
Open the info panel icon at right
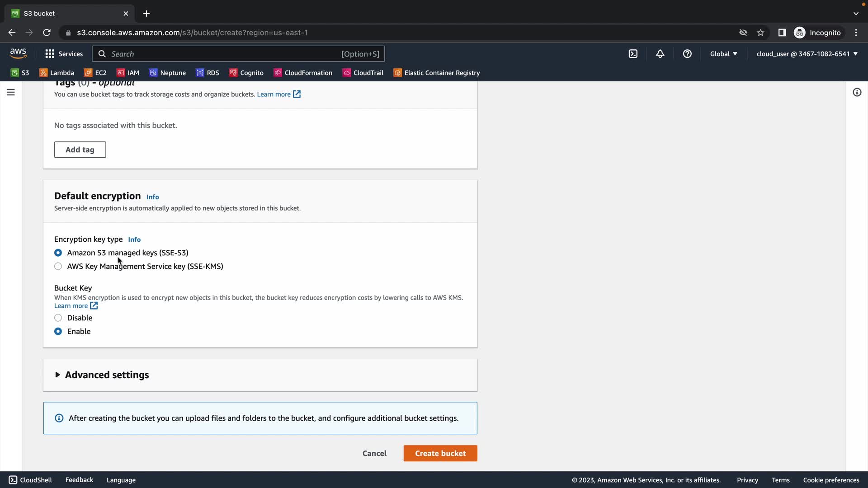point(857,92)
